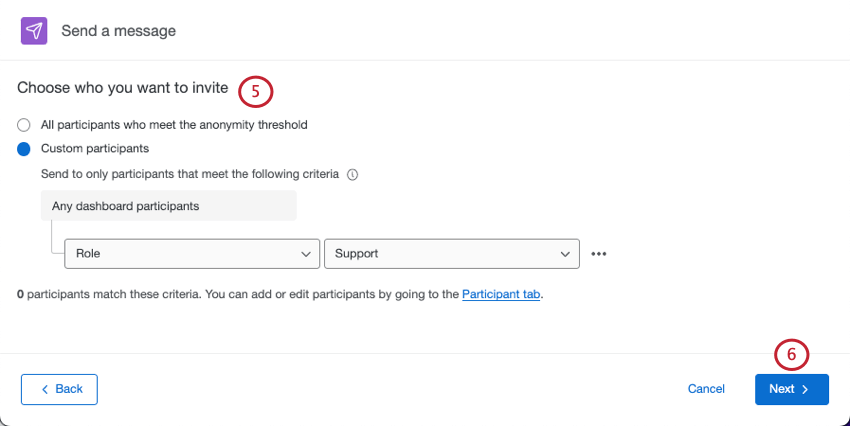This screenshot has height=426, width=850.
Task: Go back with the Back button
Action: [59, 389]
